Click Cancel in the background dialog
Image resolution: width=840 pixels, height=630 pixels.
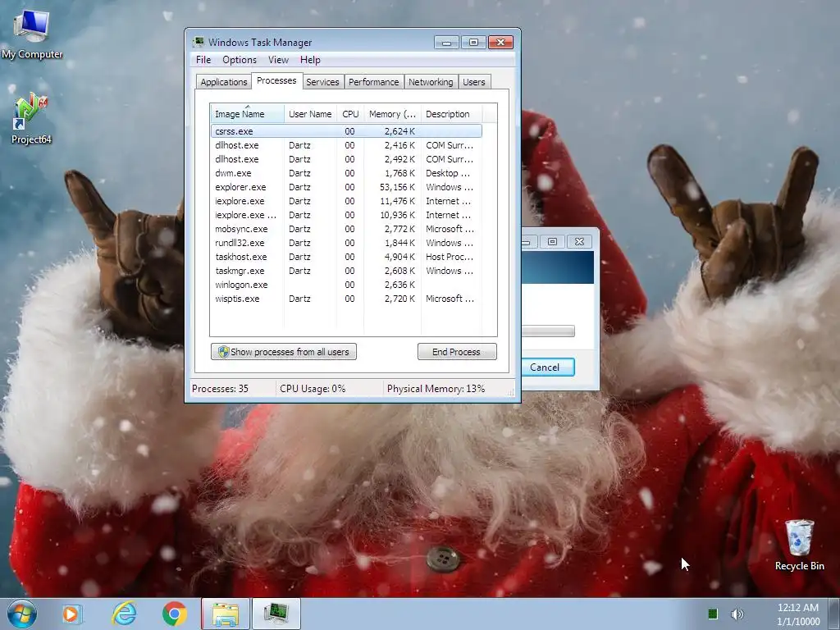click(x=546, y=367)
